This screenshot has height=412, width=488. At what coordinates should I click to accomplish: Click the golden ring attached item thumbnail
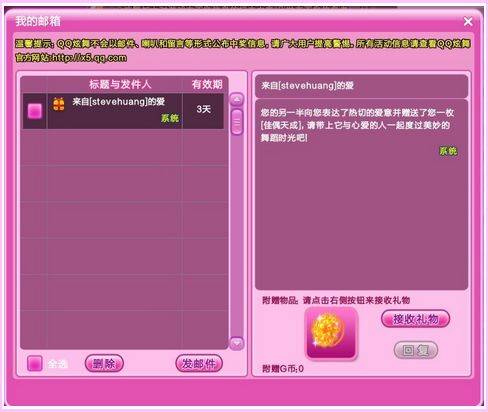tap(331, 333)
